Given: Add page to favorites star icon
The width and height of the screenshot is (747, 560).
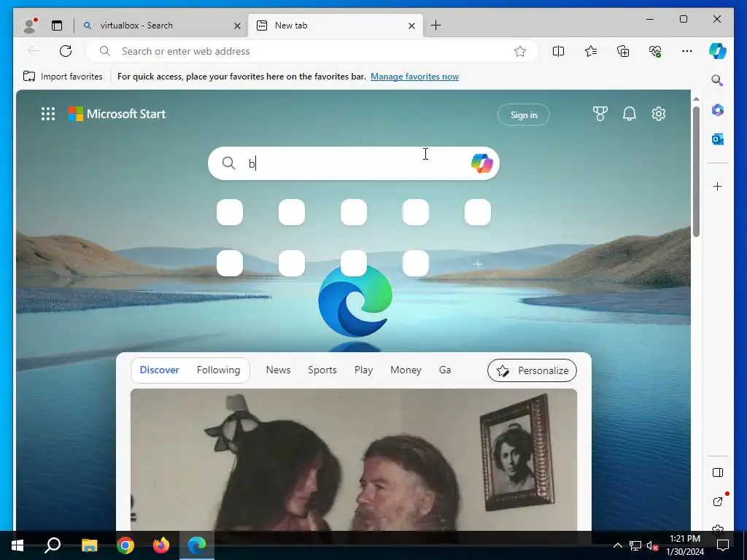Looking at the screenshot, I should [519, 51].
